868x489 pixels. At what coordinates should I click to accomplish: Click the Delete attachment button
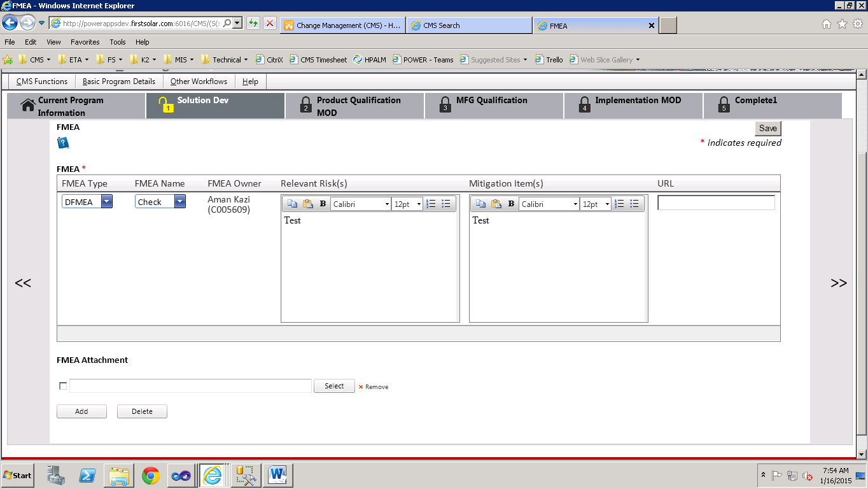142,411
